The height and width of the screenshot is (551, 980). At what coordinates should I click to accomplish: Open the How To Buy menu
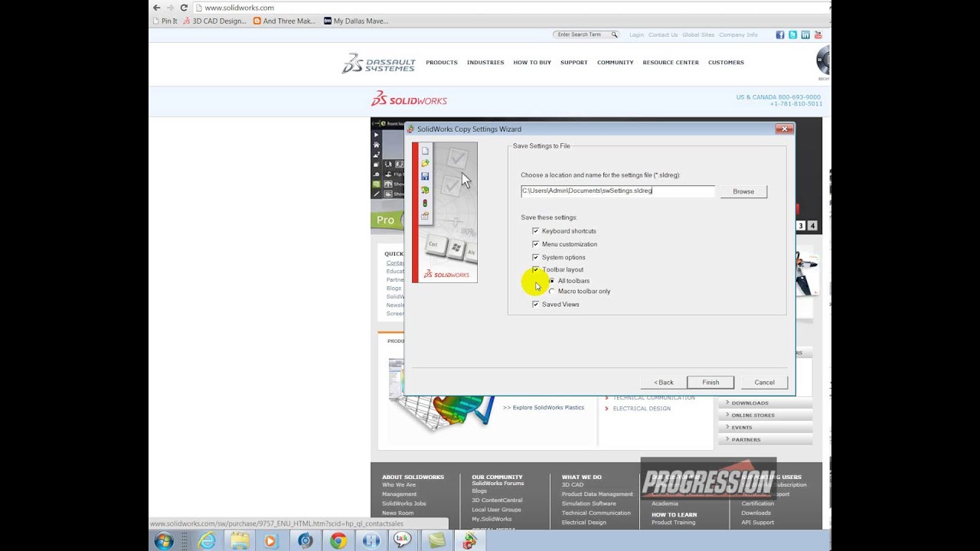532,63
